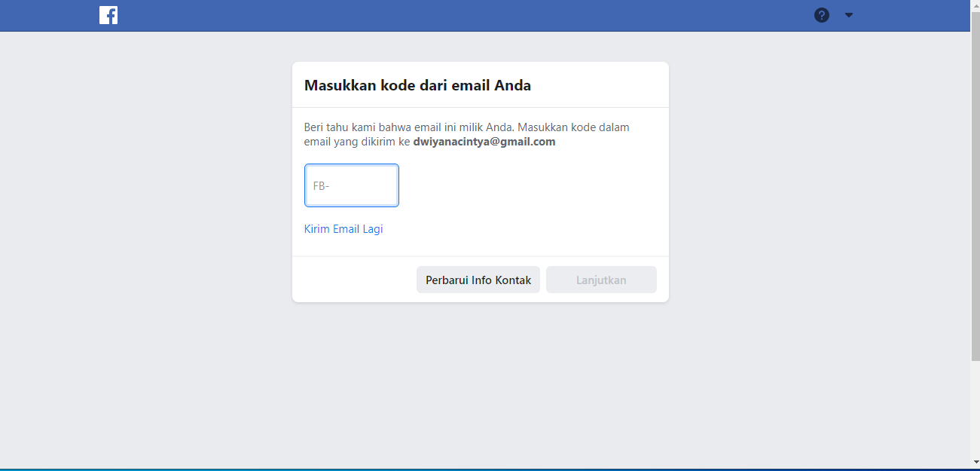Viewport: 980px width, 471px height.
Task: Expand the account dropdown arrow in header
Action: click(849, 15)
